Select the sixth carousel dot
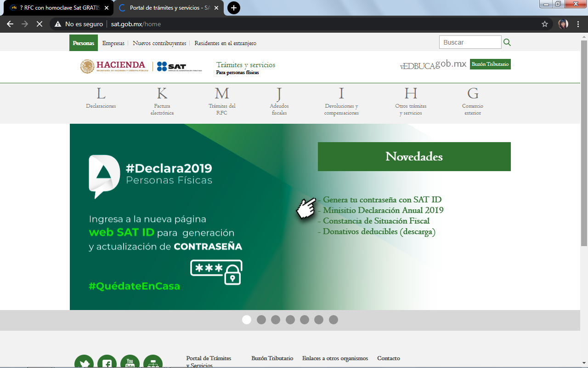Screen dimensions: 588x368 coord(319,320)
